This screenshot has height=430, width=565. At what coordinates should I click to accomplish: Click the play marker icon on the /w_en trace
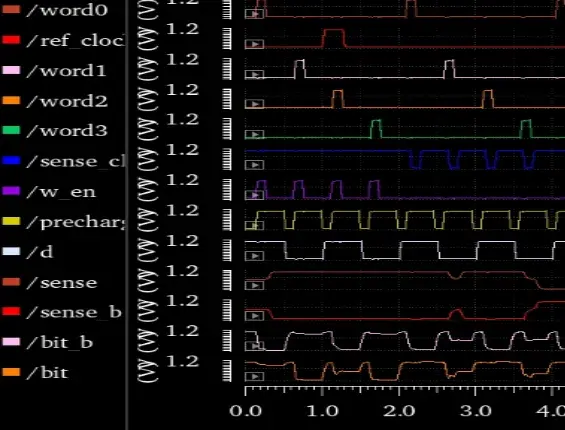tap(254, 195)
